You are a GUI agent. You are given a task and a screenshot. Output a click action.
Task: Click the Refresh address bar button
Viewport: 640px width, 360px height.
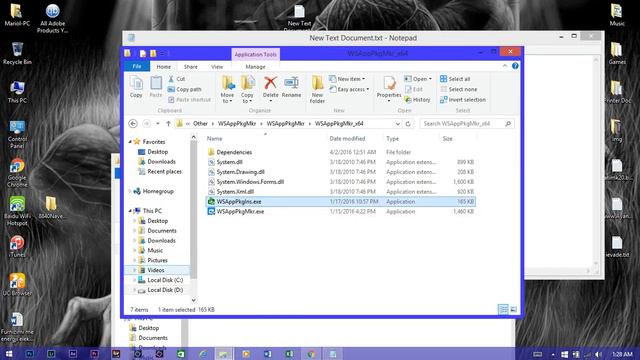click(x=408, y=124)
